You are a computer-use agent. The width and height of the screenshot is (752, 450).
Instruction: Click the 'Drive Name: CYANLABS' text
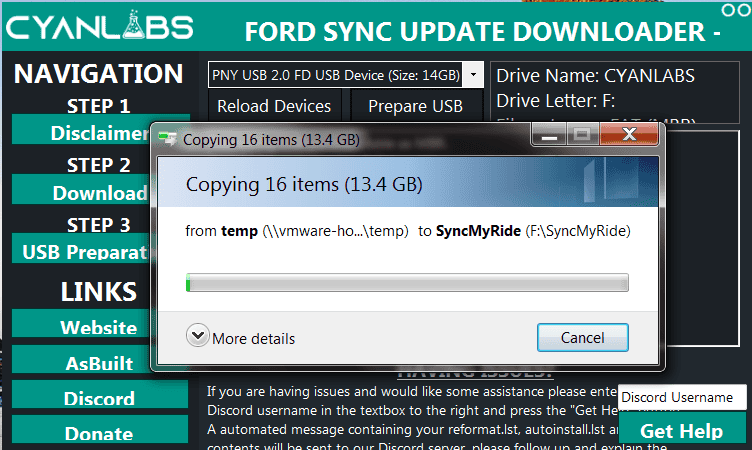595,76
